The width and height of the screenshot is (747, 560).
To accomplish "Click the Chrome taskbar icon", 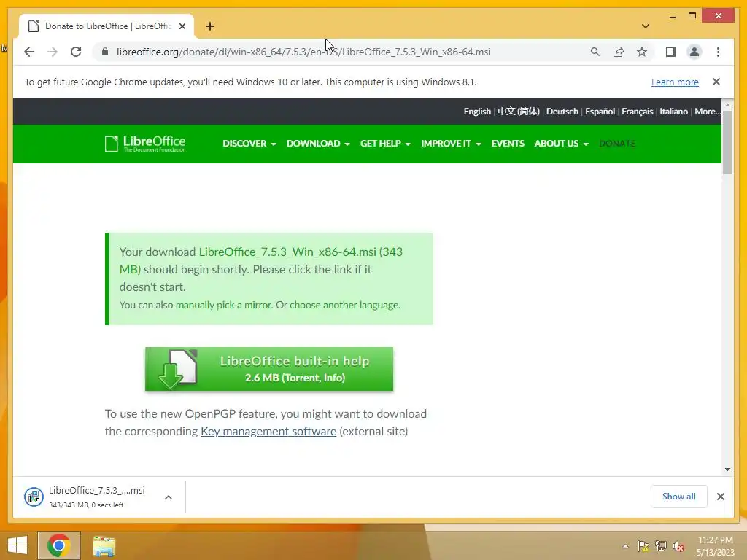I will point(58,545).
